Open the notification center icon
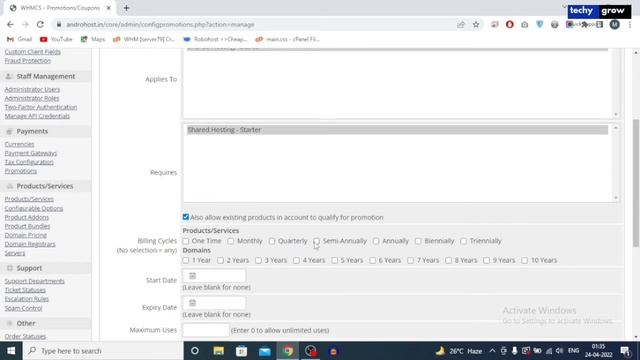This screenshot has height=360, width=640. coord(625,351)
